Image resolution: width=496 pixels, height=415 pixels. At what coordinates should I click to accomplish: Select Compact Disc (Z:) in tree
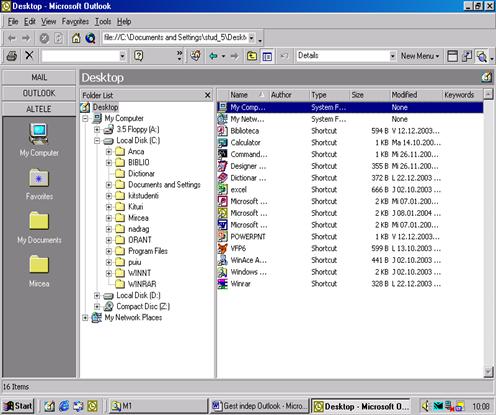(x=143, y=306)
